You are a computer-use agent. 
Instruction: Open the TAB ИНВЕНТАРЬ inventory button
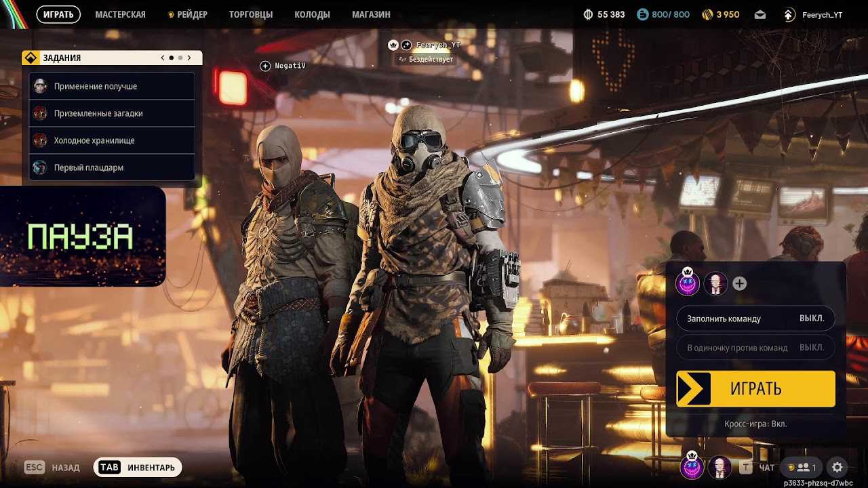click(x=138, y=468)
